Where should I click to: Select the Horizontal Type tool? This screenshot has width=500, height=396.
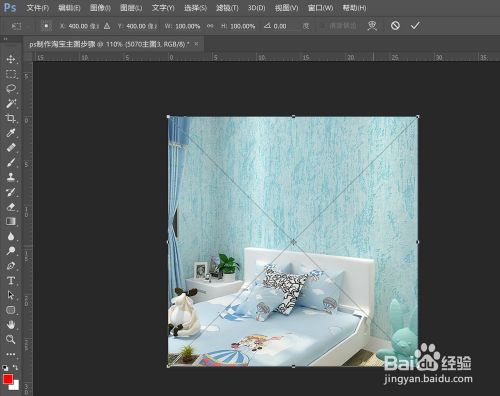pyautogui.click(x=11, y=281)
